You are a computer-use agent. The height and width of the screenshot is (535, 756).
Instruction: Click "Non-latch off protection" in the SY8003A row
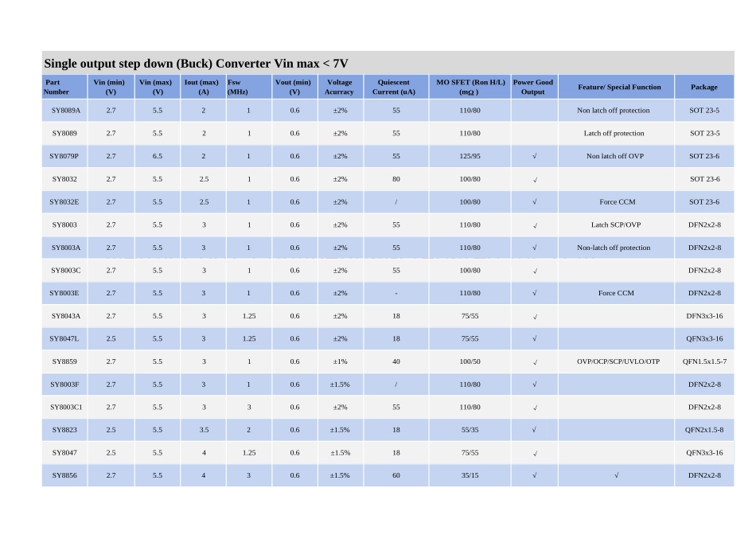click(614, 248)
